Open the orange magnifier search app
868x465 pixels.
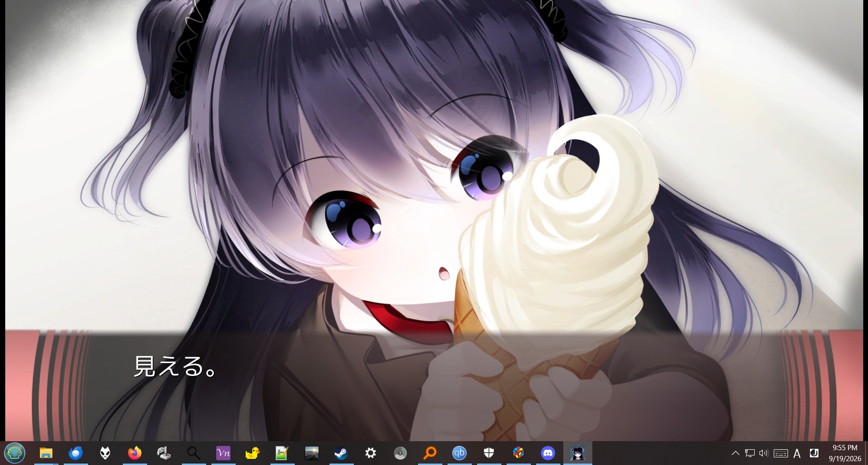pos(429,453)
